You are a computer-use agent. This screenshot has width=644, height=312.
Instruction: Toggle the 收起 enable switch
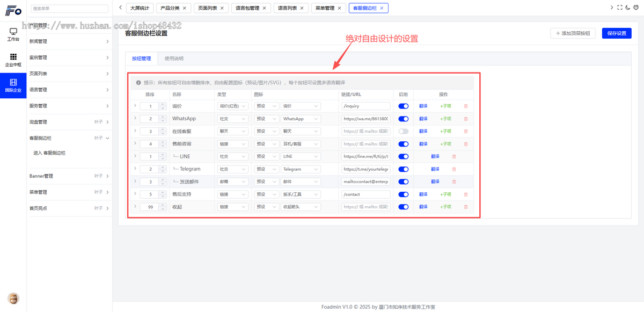[404, 207]
